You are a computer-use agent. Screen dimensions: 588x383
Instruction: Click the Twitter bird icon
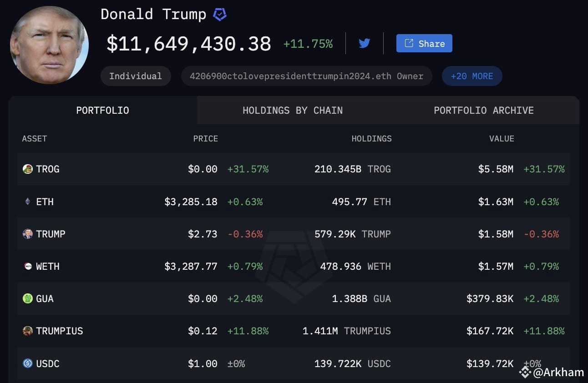point(364,44)
